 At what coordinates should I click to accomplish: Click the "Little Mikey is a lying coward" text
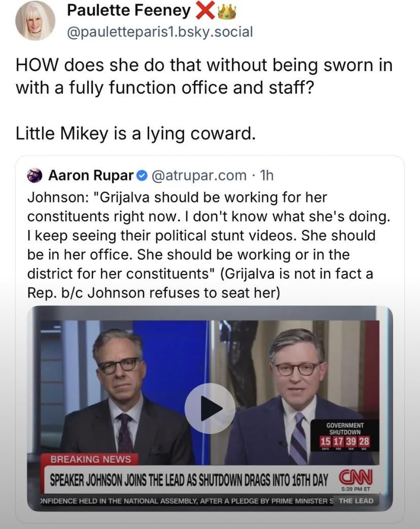(136, 133)
